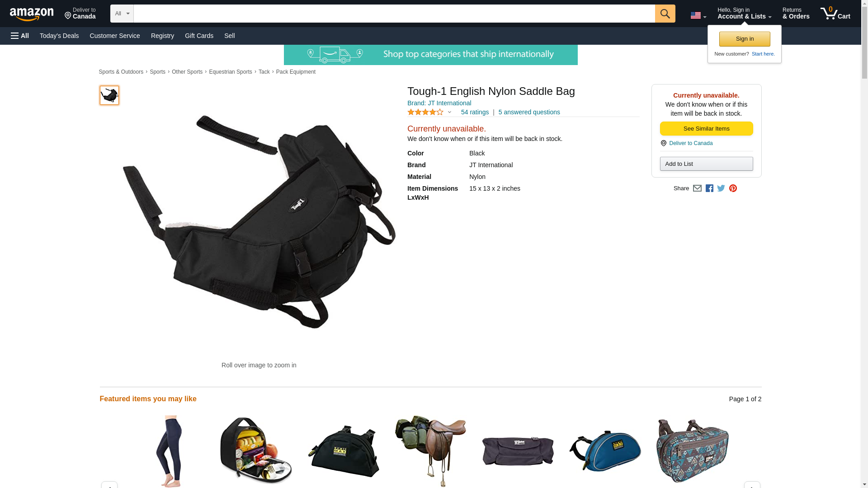Open Today's Deals menu item
868x488 pixels.
pyautogui.click(x=59, y=36)
